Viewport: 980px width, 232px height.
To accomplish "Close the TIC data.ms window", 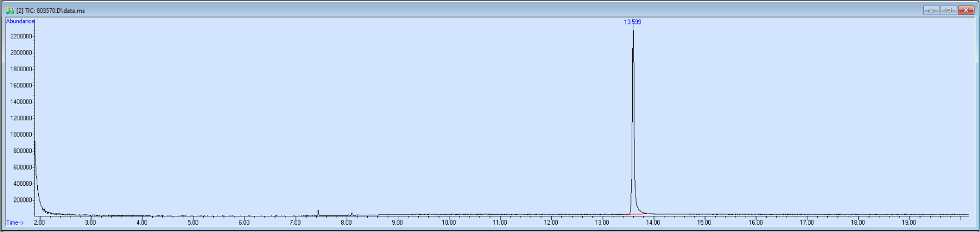I will (966, 10).
